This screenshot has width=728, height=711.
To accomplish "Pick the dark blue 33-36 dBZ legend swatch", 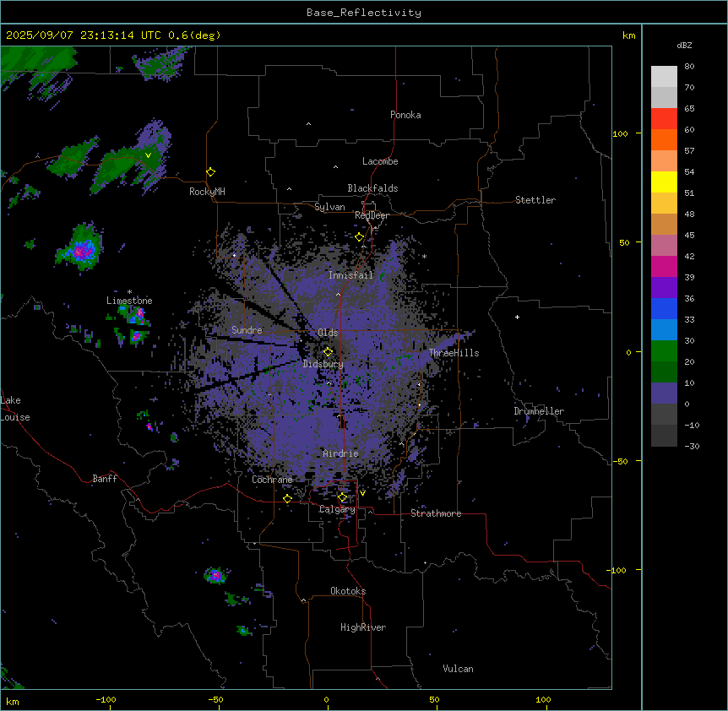I will point(664,309).
